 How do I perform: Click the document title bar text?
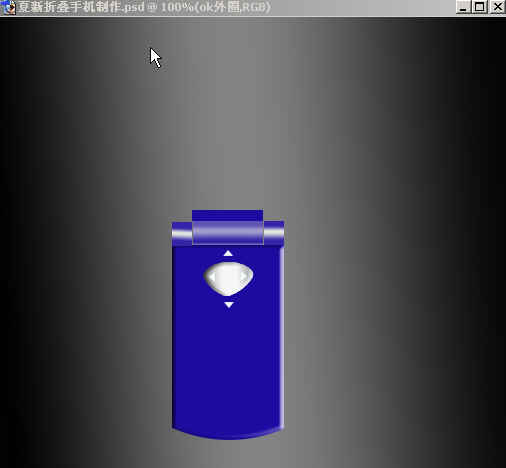tap(143, 7)
